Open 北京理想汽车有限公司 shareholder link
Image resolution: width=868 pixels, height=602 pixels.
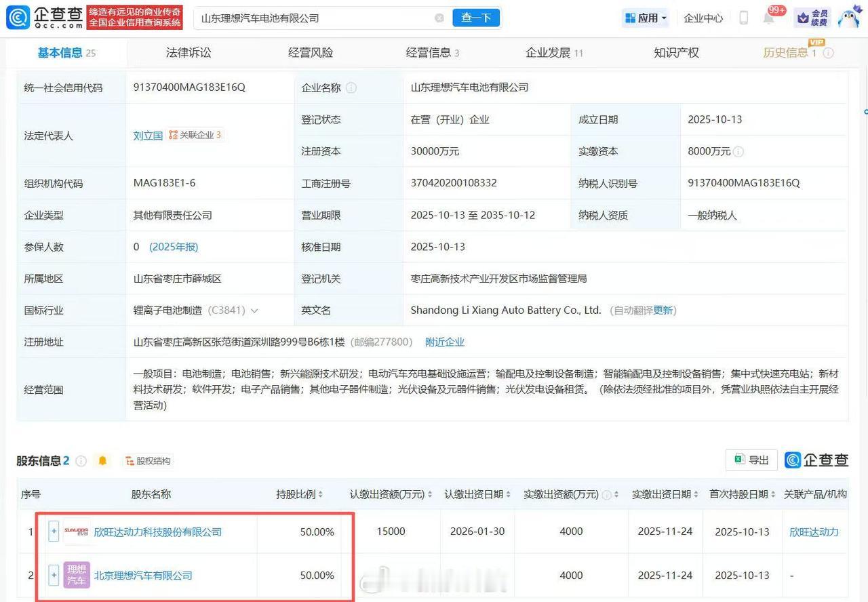143,576
